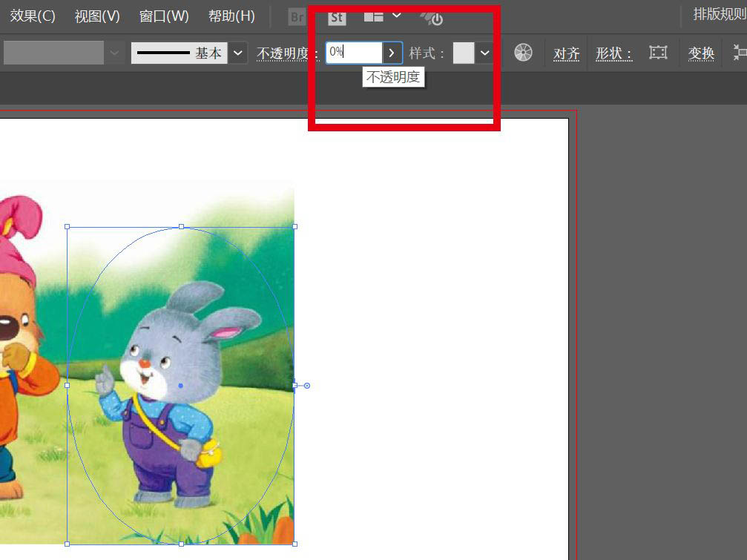Expand the dropdown beside the gray profile field
The image size is (747, 560).
[x=114, y=53]
